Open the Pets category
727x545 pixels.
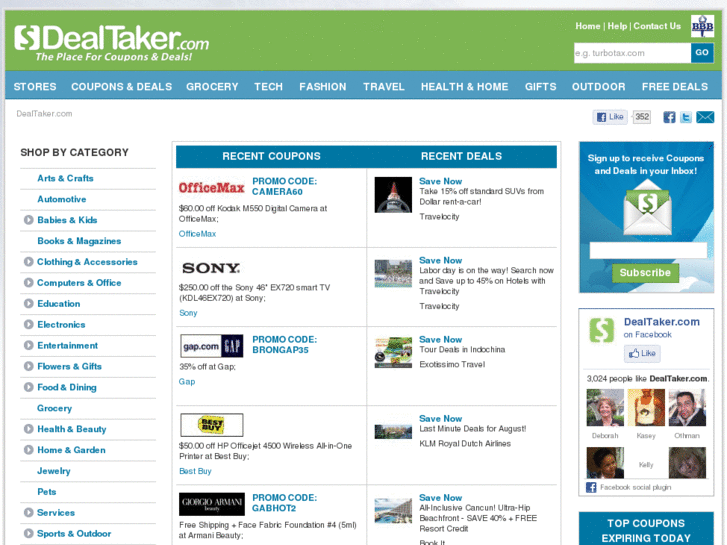47,492
